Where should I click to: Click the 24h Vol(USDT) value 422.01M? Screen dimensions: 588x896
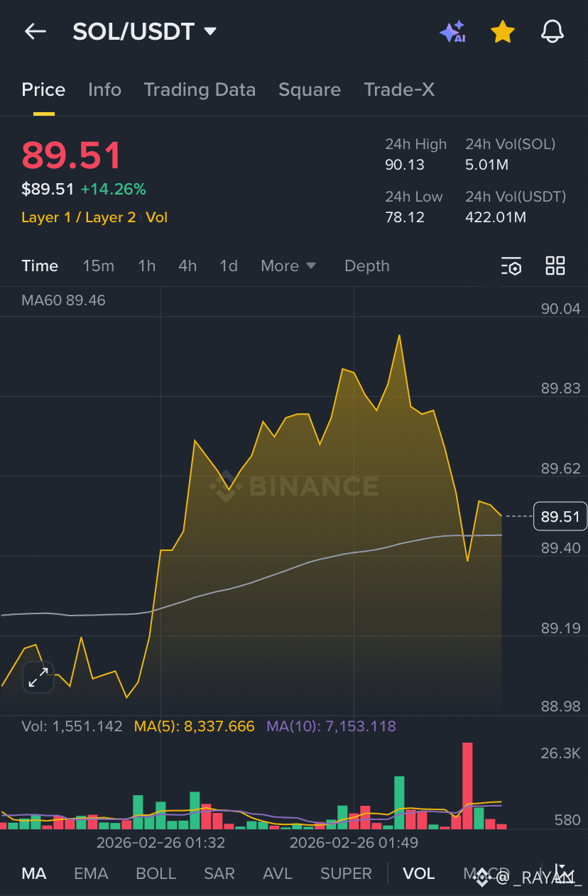[x=496, y=217]
